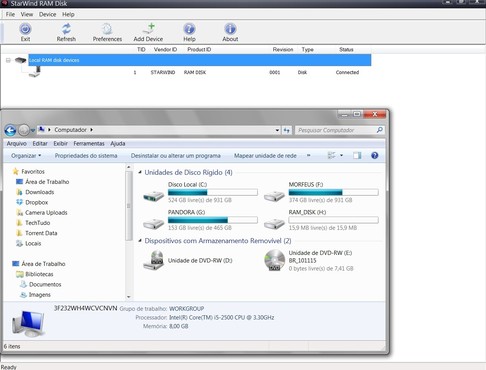The image size is (486, 370).
Task: Select the RAM_DISK (H:) drive icon
Action: click(x=274, y=223)
